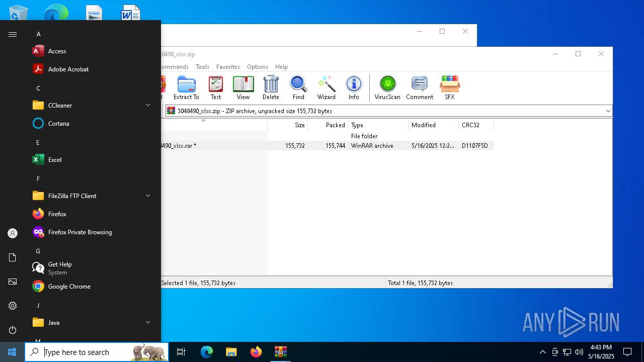The image size is (644, 362).
Task: Click the letter G section header
Action: 38,251
